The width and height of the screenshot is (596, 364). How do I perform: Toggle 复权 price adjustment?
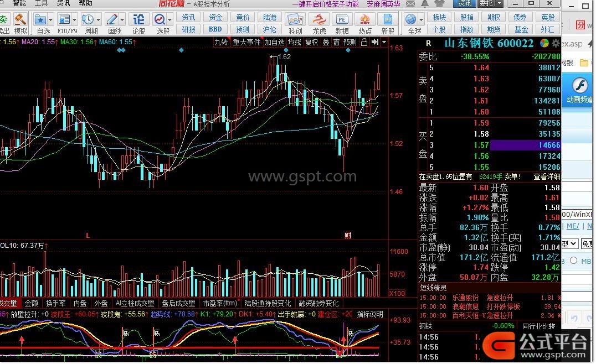pyautogui.click(x=312, y=42)
